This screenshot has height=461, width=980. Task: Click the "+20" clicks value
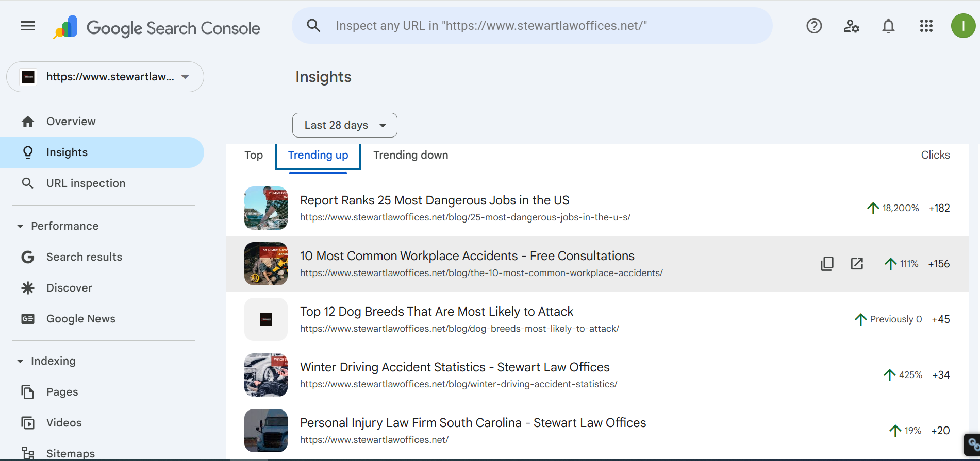[940, 431]
